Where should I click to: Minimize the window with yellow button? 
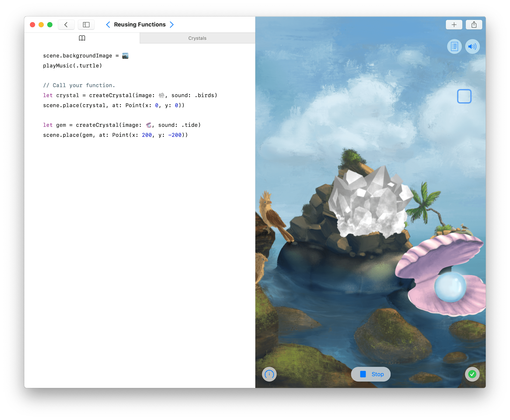[41, 25]
